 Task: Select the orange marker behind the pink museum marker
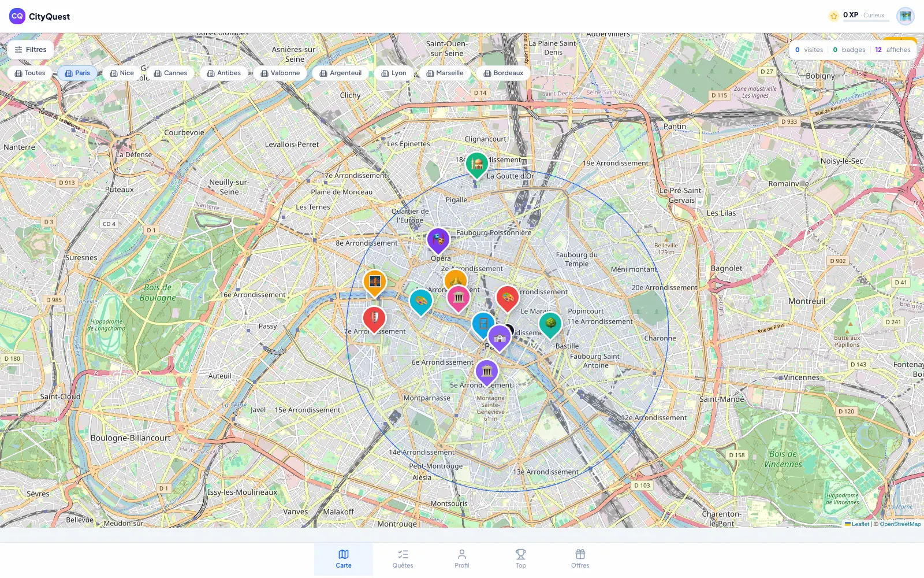(456, 276)
